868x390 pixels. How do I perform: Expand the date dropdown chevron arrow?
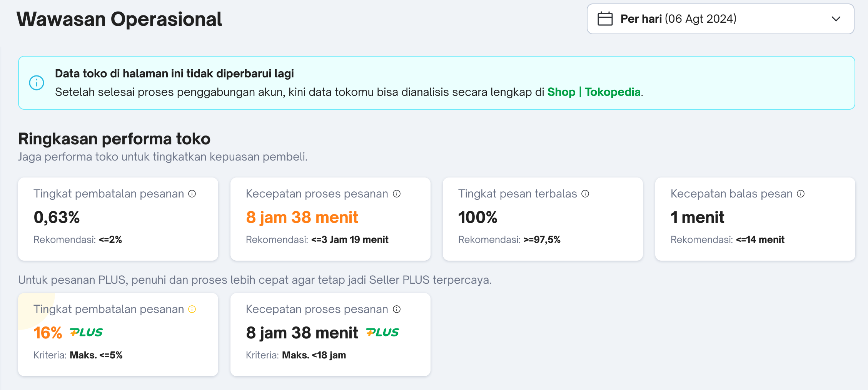(836, 19)
